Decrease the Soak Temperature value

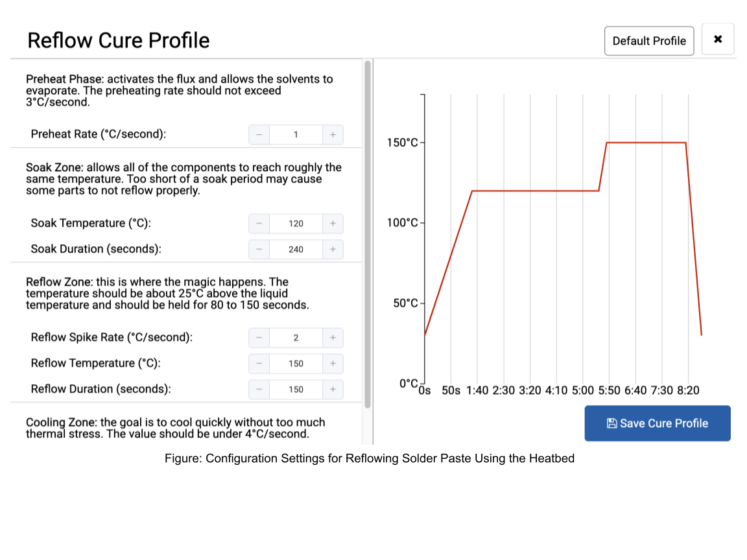pos(259,224)
